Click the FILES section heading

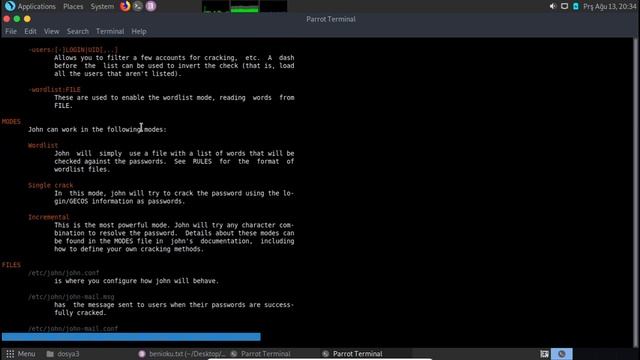click(11, 265)
